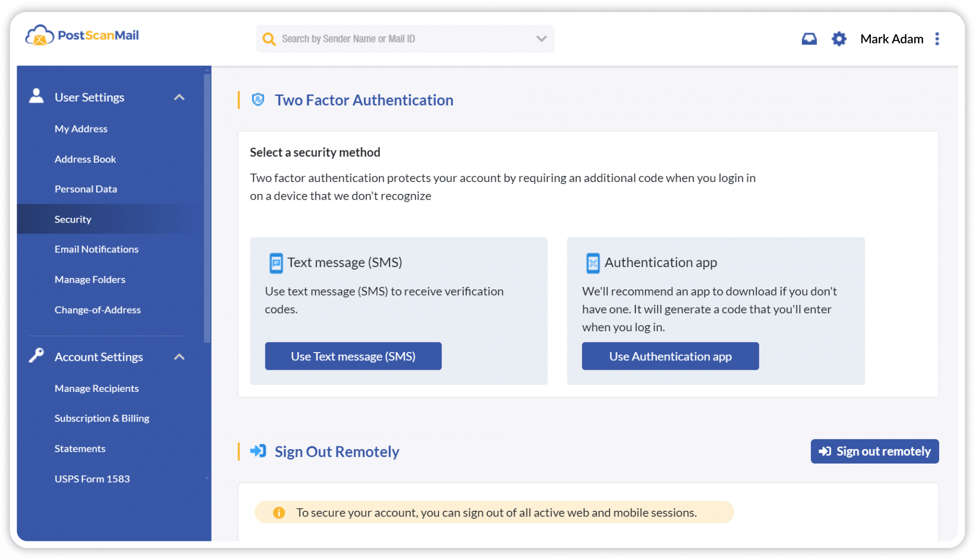Open Subscription & Billing settings
The width and height of the screenshot is (975, 560).
102,418
